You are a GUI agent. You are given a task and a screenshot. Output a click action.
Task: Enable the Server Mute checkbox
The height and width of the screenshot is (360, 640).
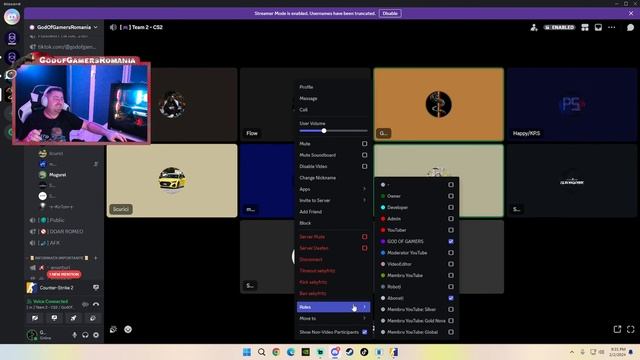(x=364, y=237)
